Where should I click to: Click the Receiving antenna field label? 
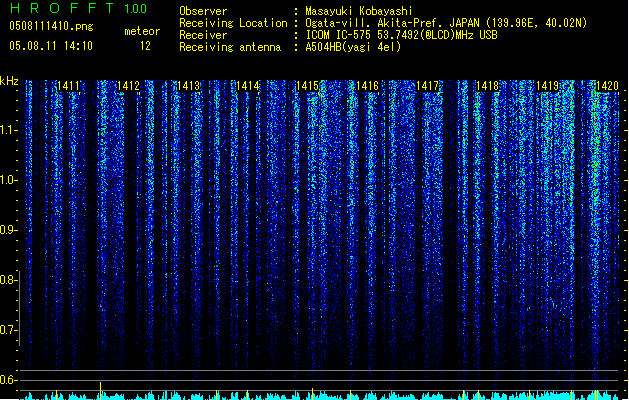(x=230, y=47)
